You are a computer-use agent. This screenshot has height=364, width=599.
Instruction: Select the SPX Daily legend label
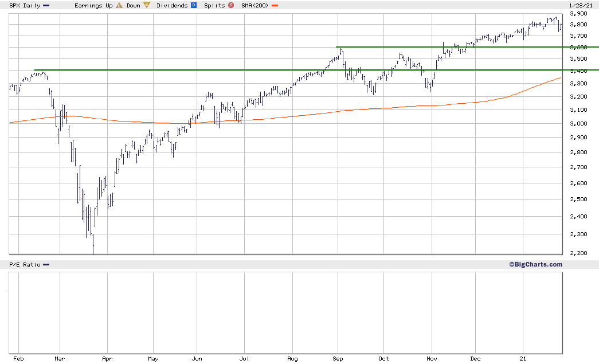[25, 5]
